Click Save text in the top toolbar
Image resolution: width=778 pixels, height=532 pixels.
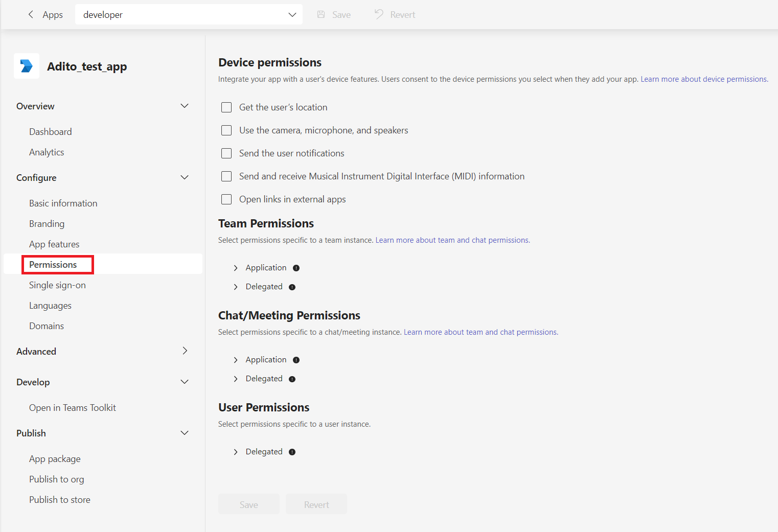point(341,15)
